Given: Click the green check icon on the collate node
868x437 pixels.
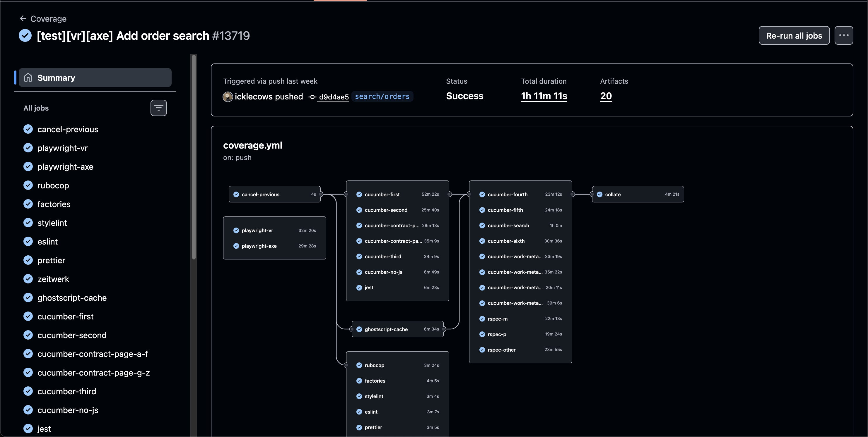Looking at the screenshot, I should 600,194.
